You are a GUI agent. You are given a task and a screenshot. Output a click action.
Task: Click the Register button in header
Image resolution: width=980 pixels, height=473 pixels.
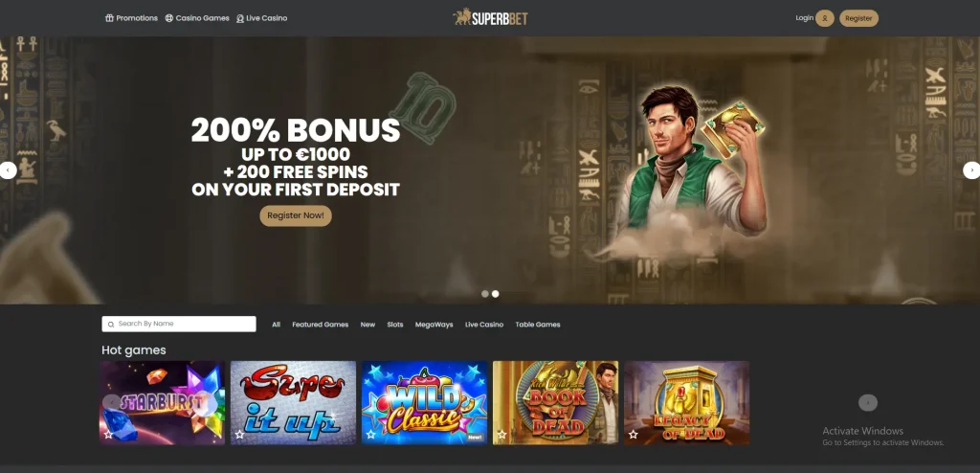pos(858,18)
